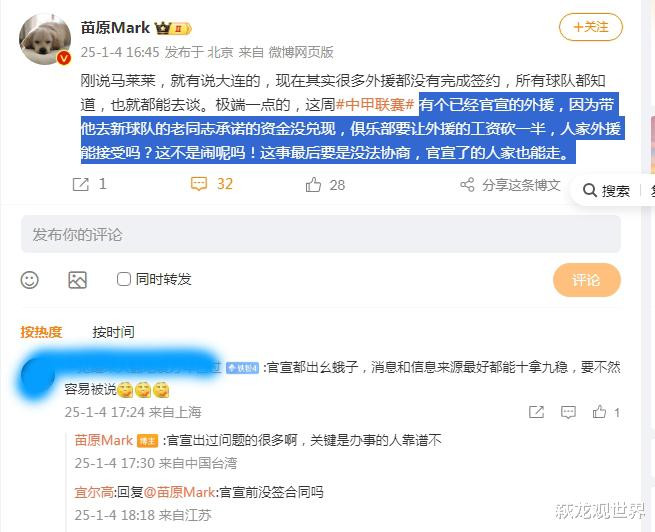Click in the 发布你的评论 input field
This screenshot has height=532, width=655.
click(321, 234)
